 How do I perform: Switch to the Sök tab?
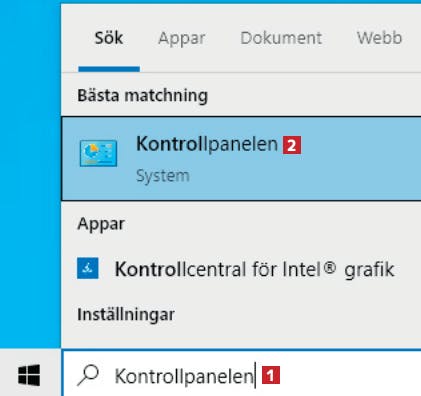coord(109,38)
